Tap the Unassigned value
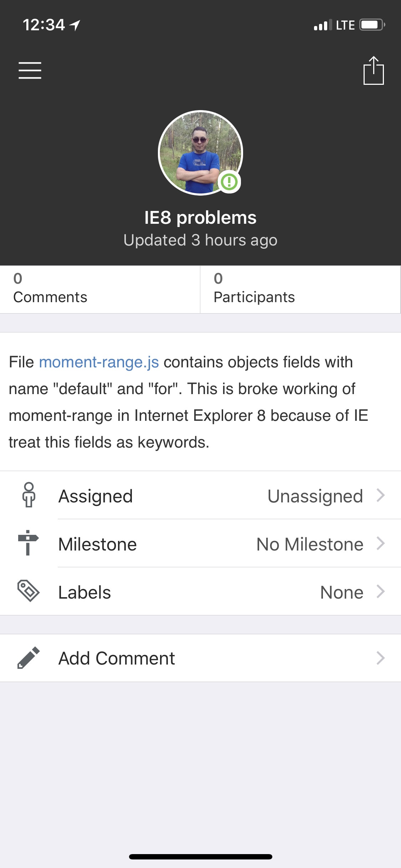 315,496
